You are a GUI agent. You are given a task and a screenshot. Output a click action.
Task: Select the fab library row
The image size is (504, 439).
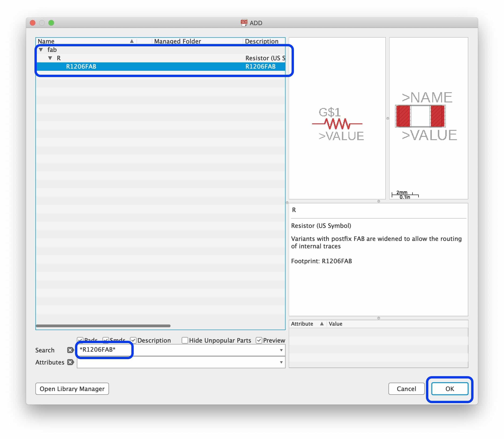pos(160,50)
